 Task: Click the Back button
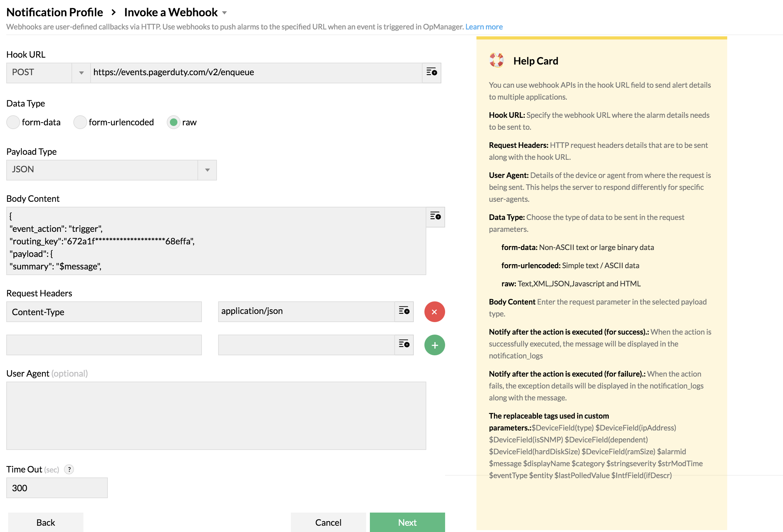[45, 522]
